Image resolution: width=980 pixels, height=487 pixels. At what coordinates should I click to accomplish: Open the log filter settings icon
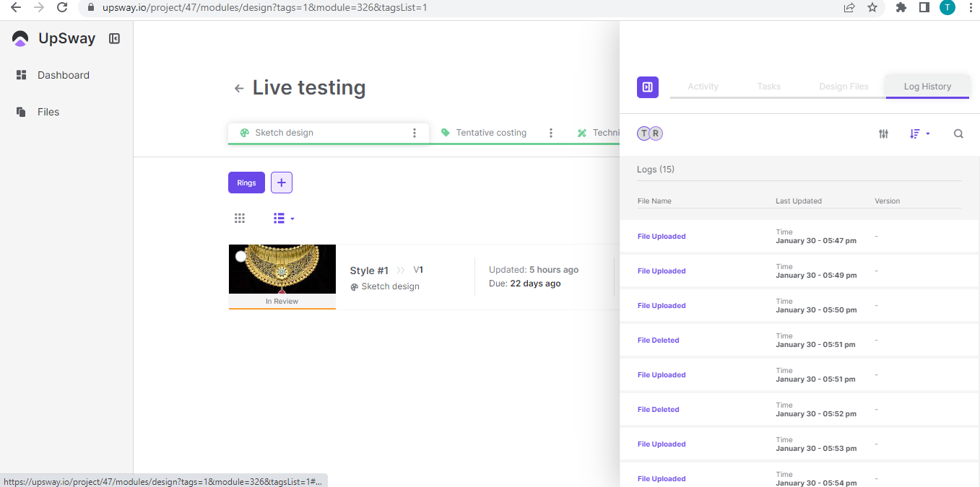click(x=883, y=133)
